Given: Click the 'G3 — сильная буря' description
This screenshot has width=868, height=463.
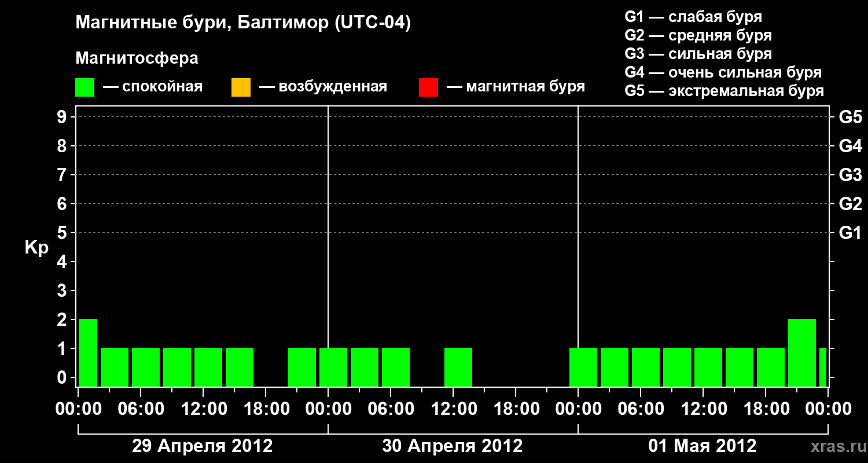Looking at the screenshot, I should pyautogui.click(x=698, y=54).
